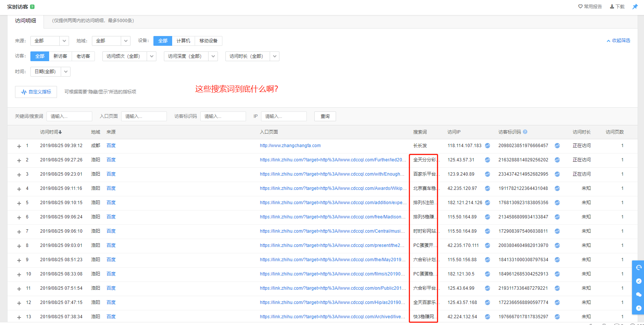Select 新访客 visitor filter
This screenshot has width=644, height=325.
pos(60,56)
